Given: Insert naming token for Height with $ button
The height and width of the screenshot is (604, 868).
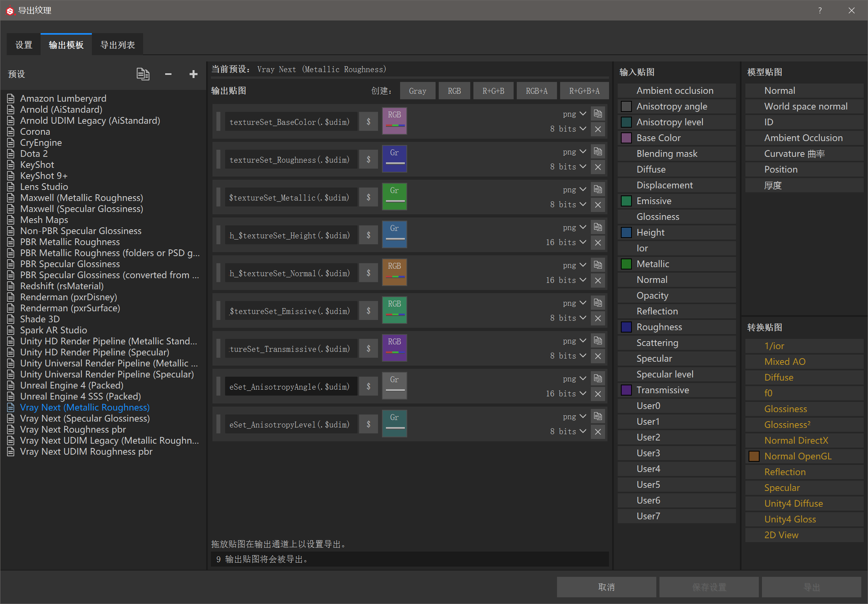Looking at the screenshot, I should tap(369, 235).
